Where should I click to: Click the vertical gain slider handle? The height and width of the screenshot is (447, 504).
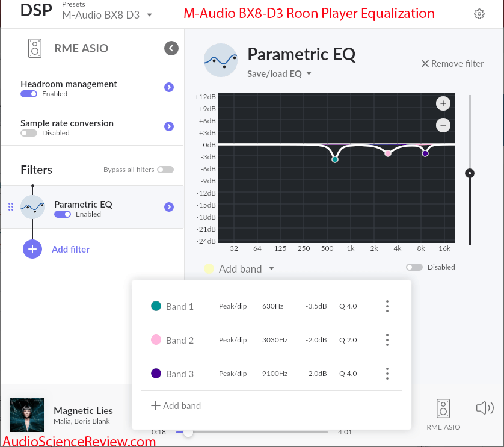click(x=470, y=173)
